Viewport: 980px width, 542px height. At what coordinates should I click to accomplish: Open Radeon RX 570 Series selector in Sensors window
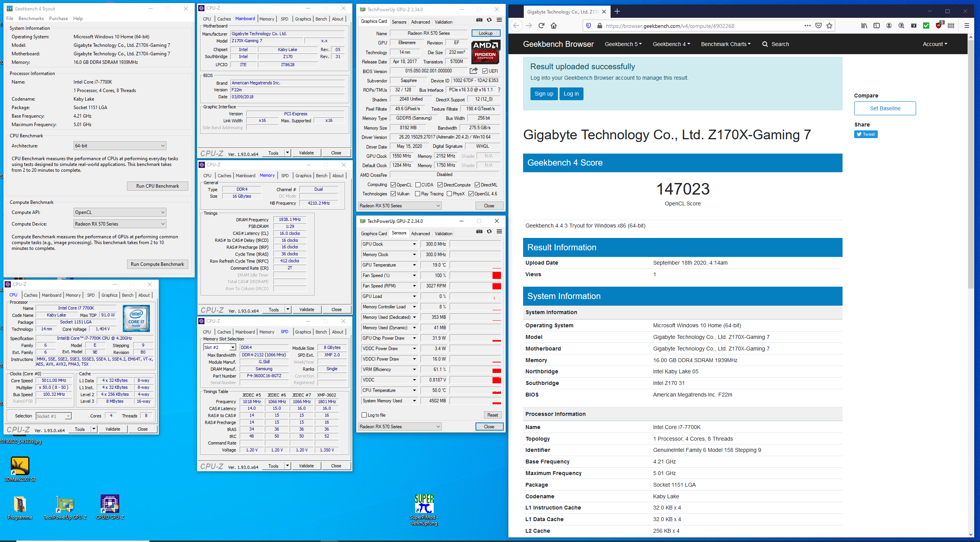(x=400, y=427)
